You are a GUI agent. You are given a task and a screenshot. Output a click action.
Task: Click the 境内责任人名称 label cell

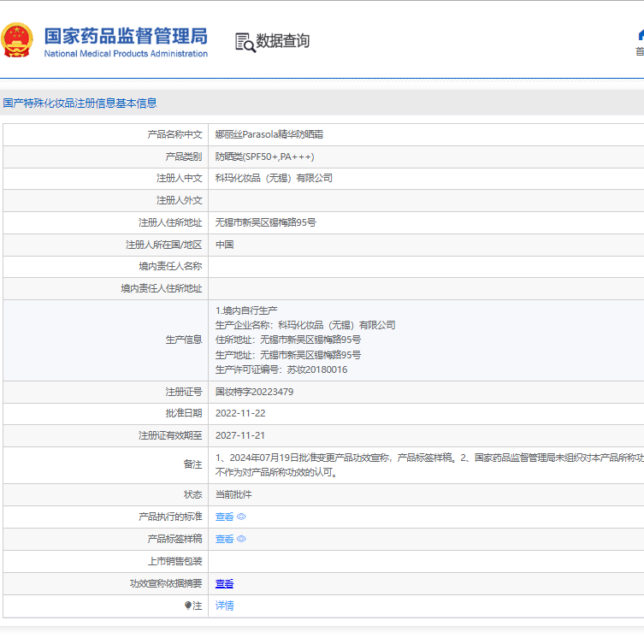click(x=105, y=266)
